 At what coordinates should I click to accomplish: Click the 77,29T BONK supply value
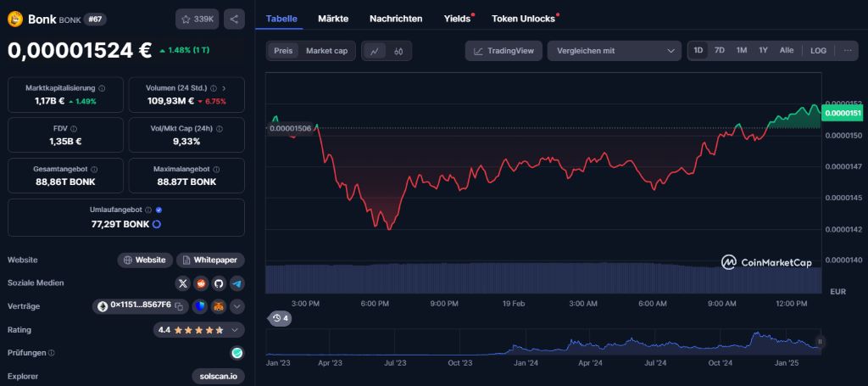coord(120,224)
